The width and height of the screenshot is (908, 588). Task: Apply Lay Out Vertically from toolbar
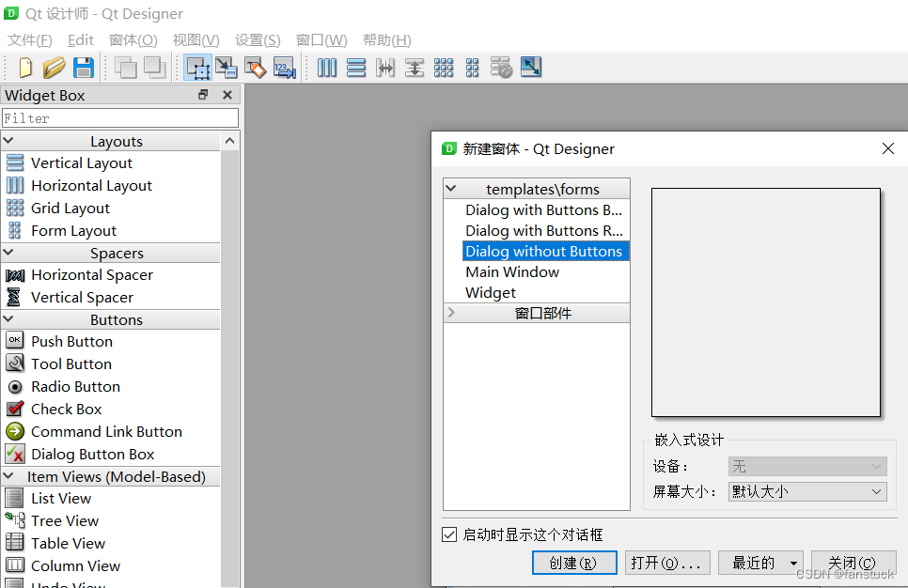[356, 68]
